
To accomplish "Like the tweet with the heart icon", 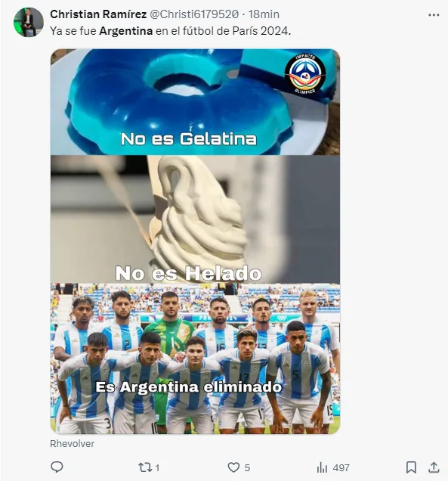I will click(x=233, y=467).
